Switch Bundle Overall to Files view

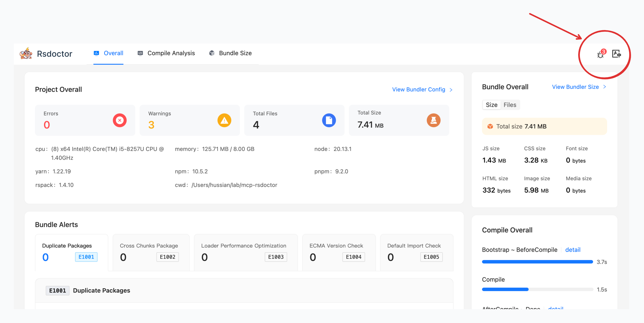pyautogui.click(x=510, y=105)
